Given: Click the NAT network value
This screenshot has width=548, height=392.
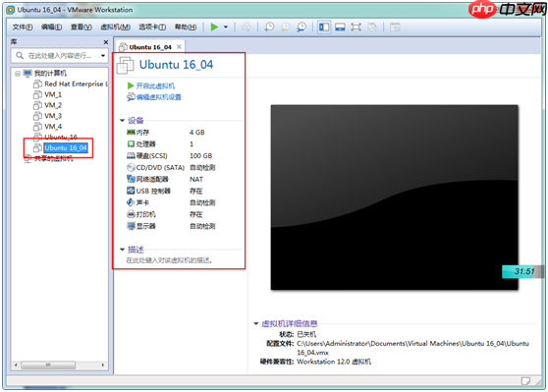Looking at the screenshot, I should (196, 179).
